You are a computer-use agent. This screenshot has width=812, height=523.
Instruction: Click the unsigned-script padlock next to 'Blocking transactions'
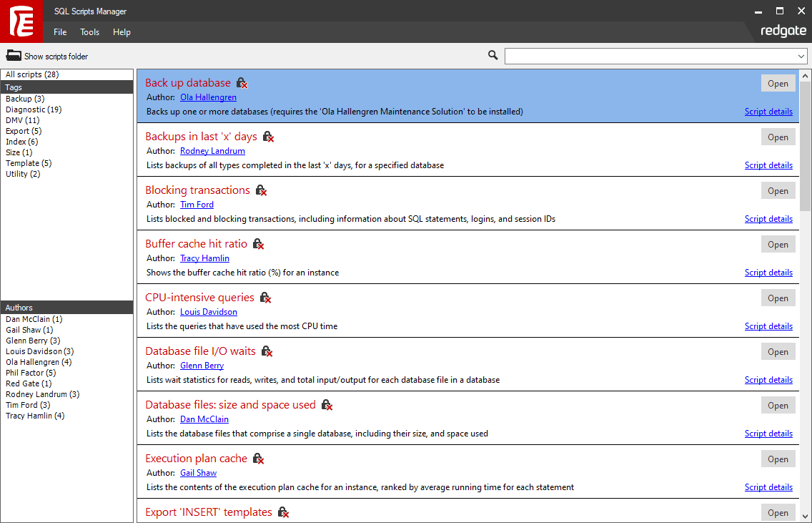coord(262,190)
